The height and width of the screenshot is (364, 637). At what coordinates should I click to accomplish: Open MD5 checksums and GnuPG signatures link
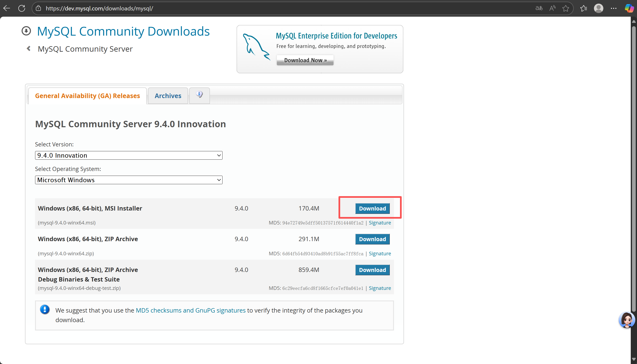click(190, 310)
